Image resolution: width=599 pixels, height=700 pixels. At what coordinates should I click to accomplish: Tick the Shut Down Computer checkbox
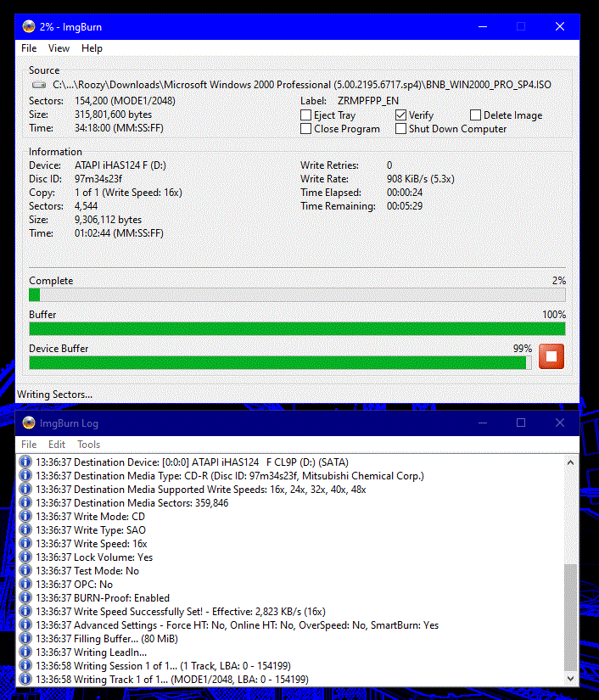(400, 129)
